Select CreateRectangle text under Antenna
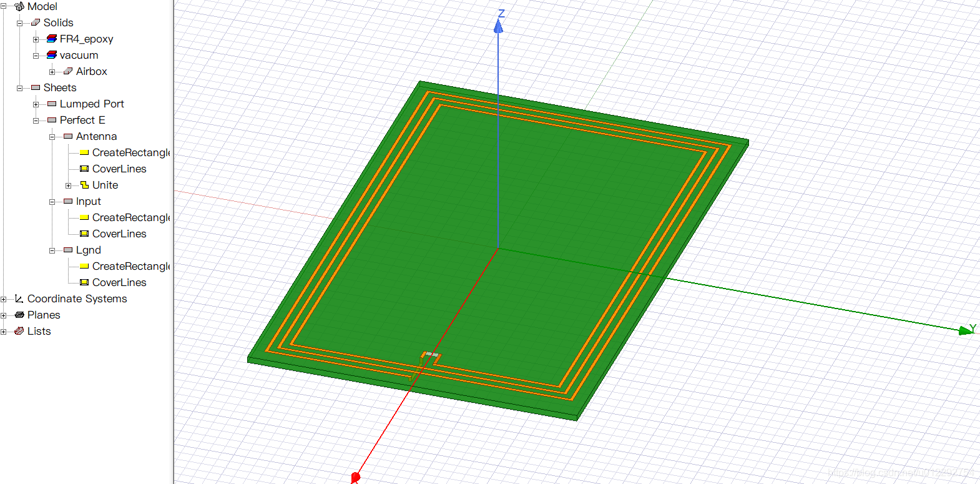This screenshot has height=484, width=980. click(131, 152)
